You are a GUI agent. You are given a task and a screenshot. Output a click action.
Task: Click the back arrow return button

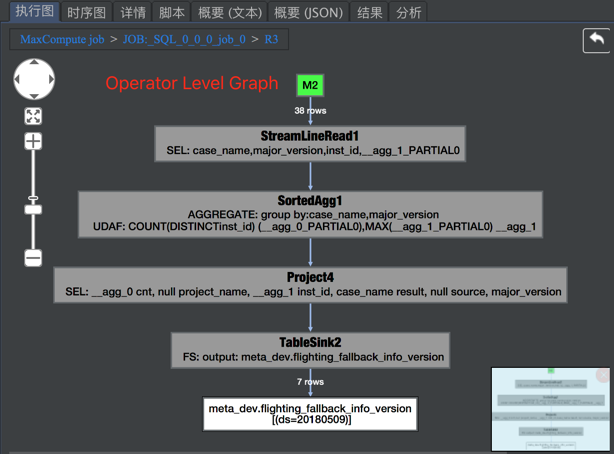[x=596, y=40]
